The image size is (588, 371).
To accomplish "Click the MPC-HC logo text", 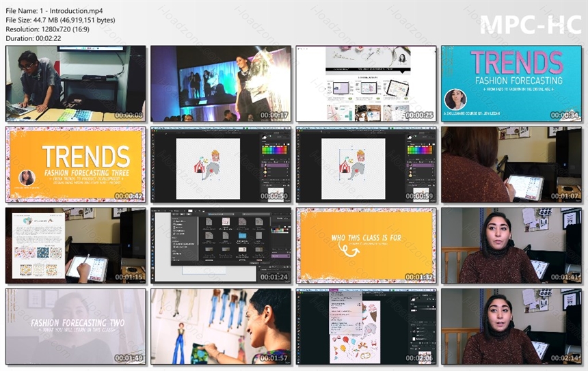I will 531,25.
